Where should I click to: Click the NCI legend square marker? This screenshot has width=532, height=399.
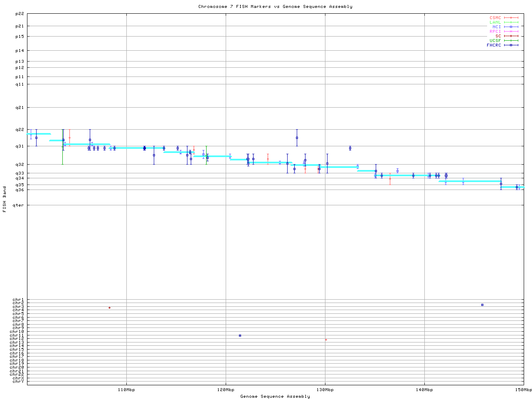511,27
